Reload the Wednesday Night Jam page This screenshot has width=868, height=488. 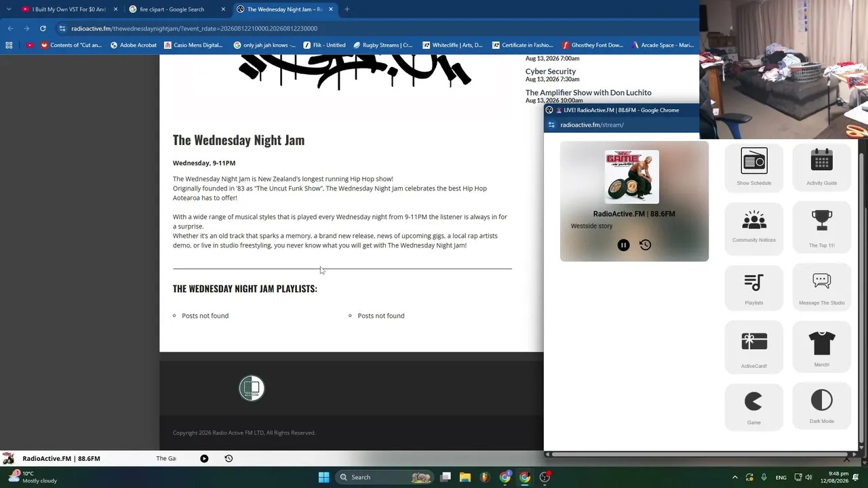[43, 28]
